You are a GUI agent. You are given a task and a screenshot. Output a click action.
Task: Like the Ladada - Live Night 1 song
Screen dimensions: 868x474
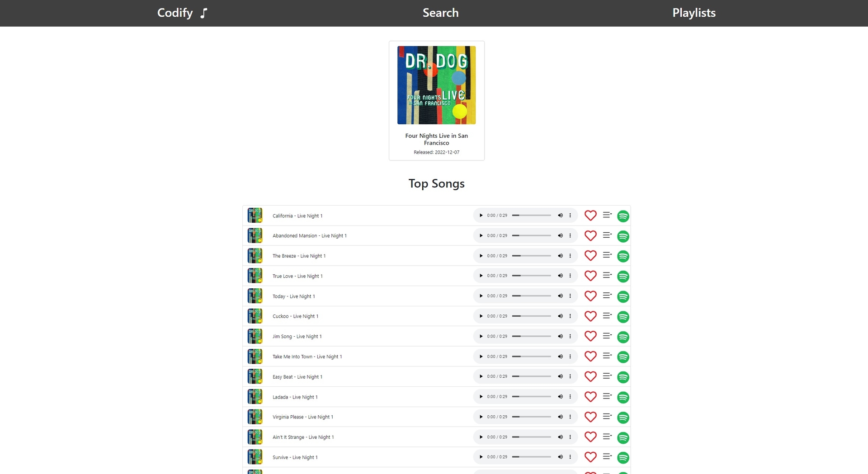[590, 397]
